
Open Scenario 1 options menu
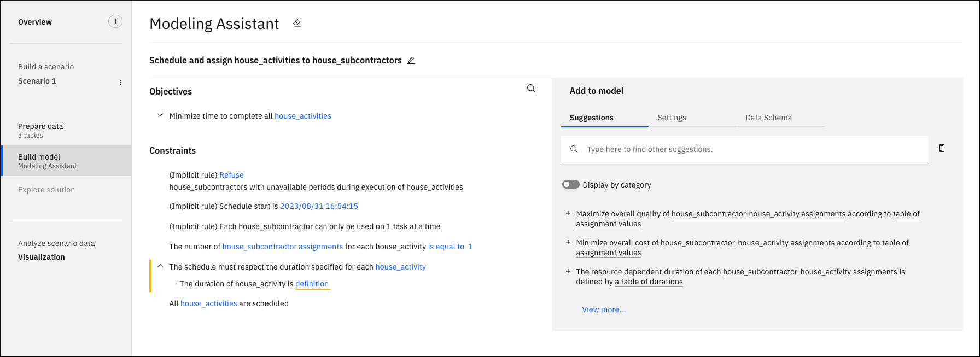click(120, 83)
